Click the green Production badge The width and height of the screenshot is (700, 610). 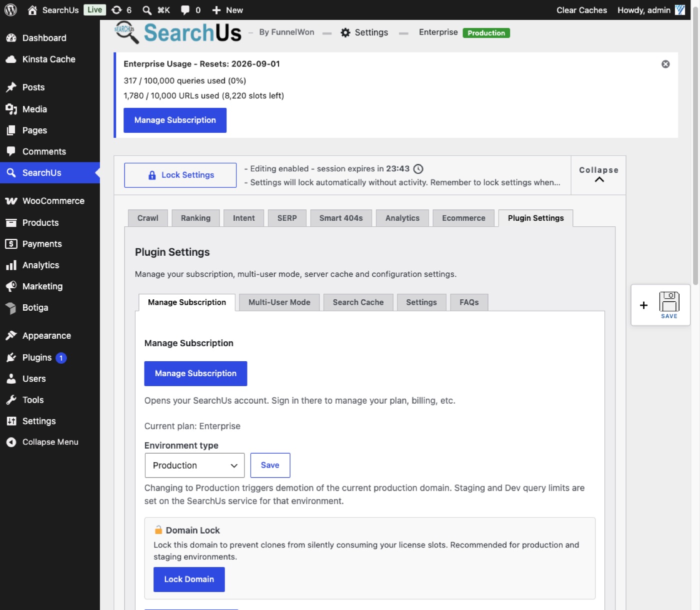click(486, 33)
